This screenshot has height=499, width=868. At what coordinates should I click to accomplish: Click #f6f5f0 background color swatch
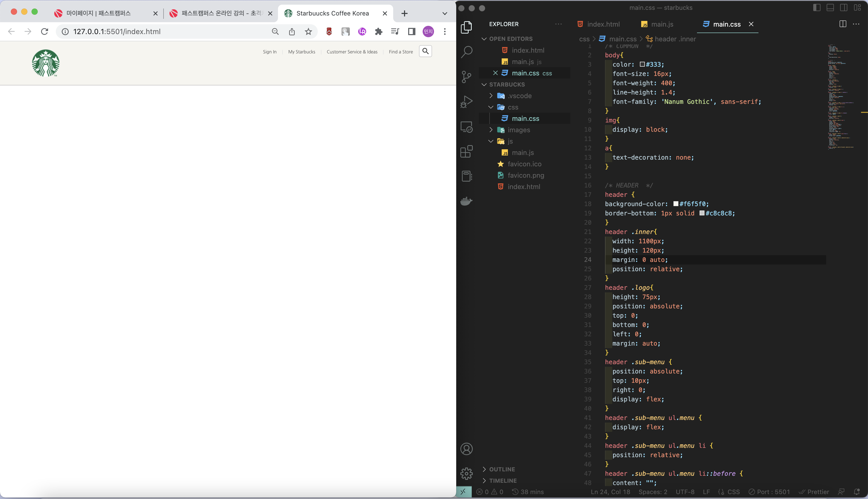676,204
